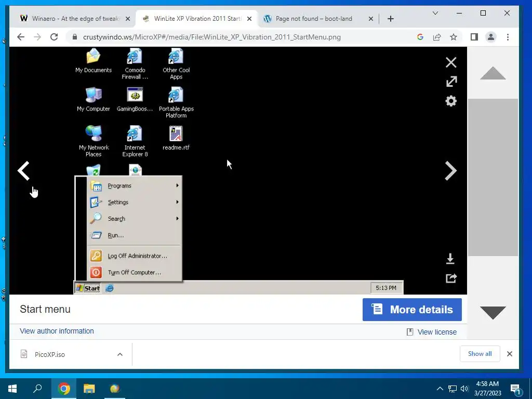Click the scroll down triangle of the page scrollbar
The image size is (532, 399).
tap(493, 312)
